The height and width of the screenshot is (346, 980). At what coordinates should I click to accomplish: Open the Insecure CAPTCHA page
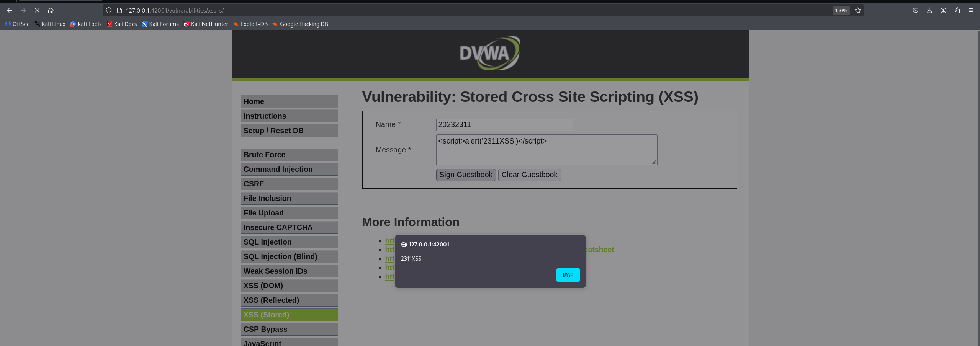point(289,227)
